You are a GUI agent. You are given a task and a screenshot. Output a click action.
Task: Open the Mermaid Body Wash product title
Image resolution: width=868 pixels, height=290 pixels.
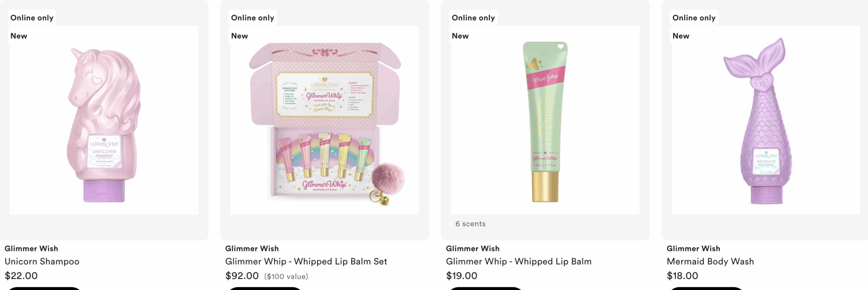click(x=710, y=261)
